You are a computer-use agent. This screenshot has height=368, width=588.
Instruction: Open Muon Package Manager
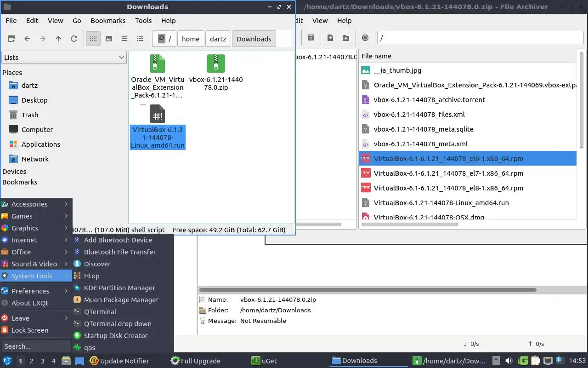(123, 300)
